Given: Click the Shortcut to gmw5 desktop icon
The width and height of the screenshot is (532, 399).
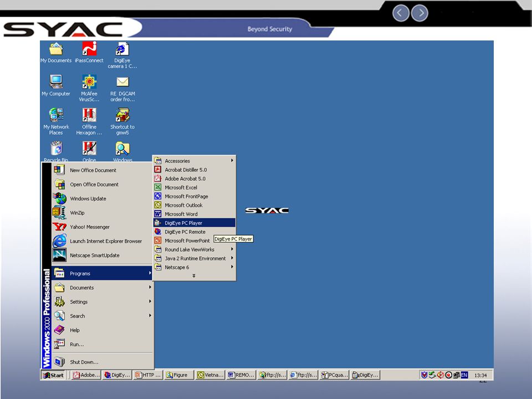Looking at the screenshot, I should click(122, 121).
